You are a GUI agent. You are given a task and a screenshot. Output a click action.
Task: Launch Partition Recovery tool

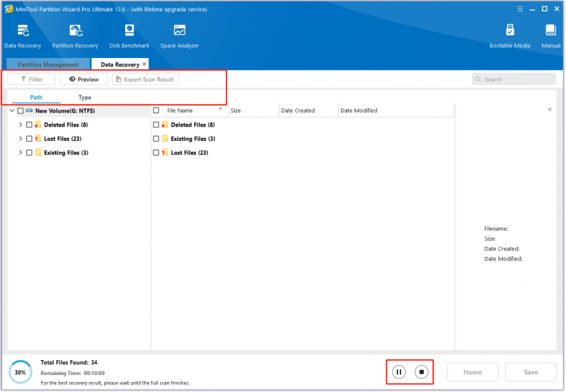(x=75, y=36)
